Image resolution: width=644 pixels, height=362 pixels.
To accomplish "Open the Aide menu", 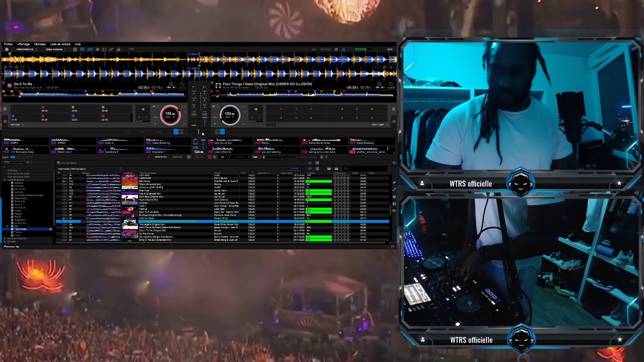I will point(77,44).
